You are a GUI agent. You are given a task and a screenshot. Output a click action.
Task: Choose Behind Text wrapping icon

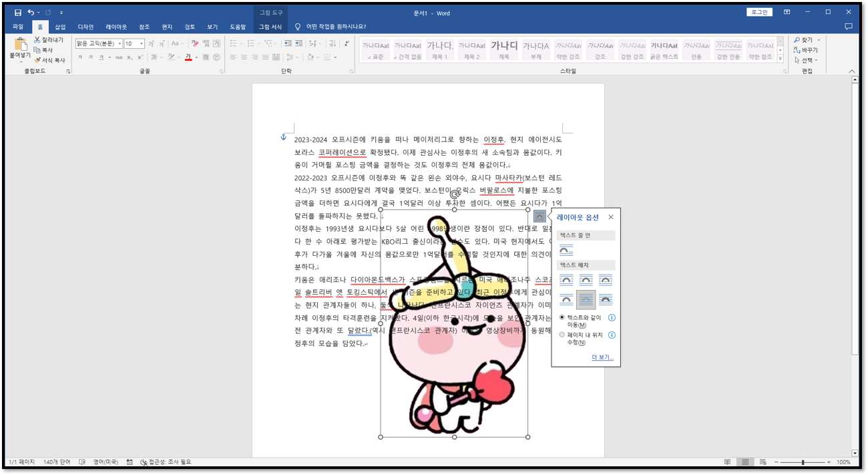586,299
